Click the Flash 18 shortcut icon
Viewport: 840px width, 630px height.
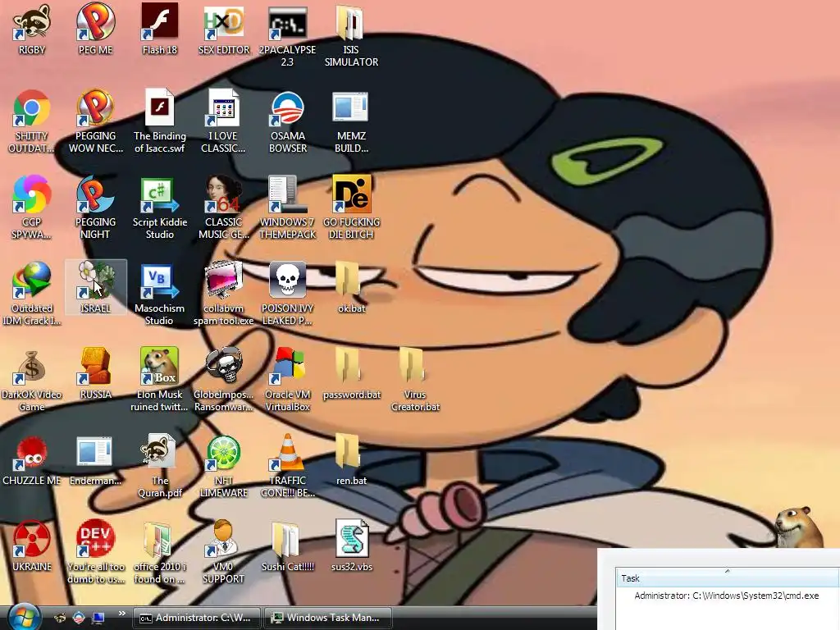click(x=160, y=22)
